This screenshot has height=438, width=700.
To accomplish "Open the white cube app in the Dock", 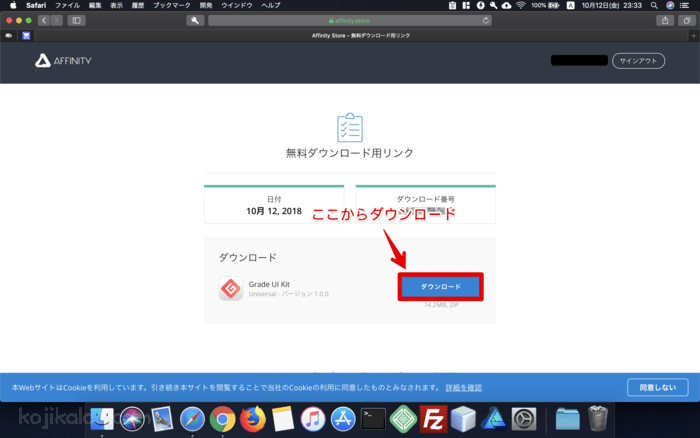I will pos(463,419).
